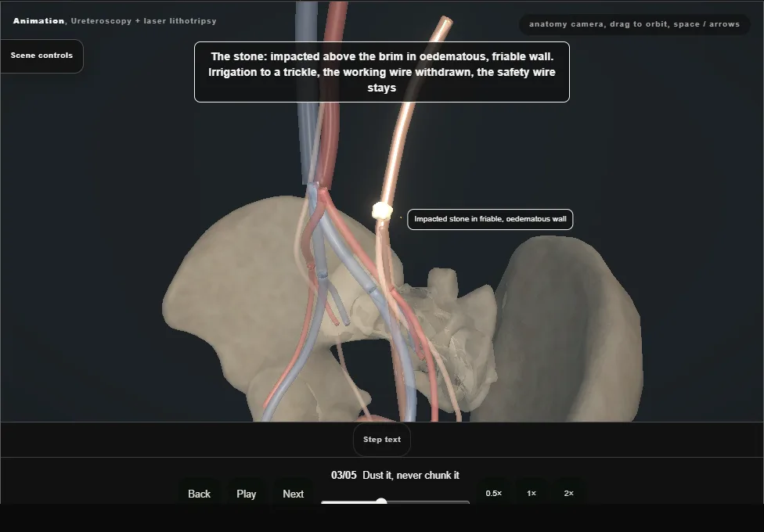This screenshot has width=764, height=532.
Task: Open the Scene controls panel
Action: point(42,56)
